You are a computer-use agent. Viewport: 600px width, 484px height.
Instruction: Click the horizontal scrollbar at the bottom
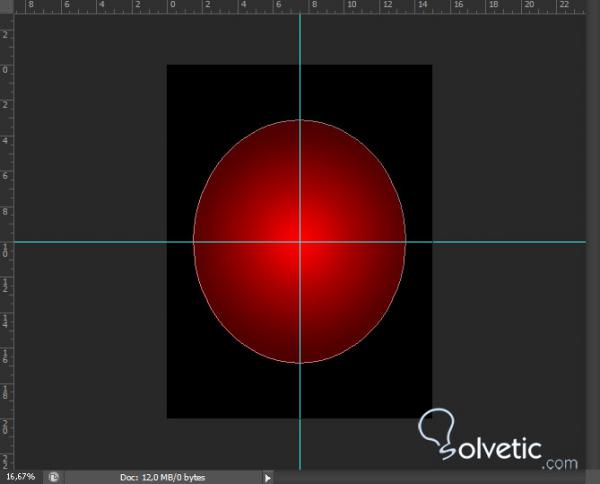(x=430, y=477)
